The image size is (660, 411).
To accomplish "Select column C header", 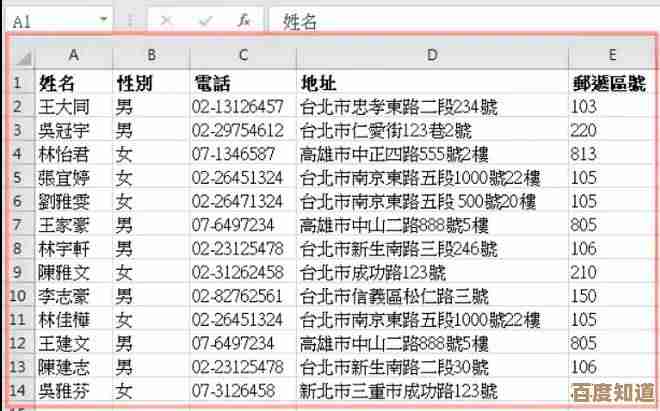I will click(241, 57).
